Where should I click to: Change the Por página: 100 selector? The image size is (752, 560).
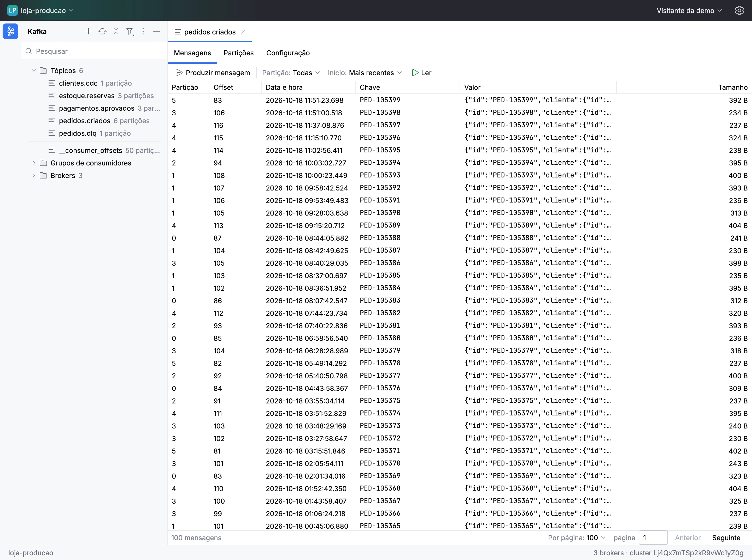click(577, 538)
